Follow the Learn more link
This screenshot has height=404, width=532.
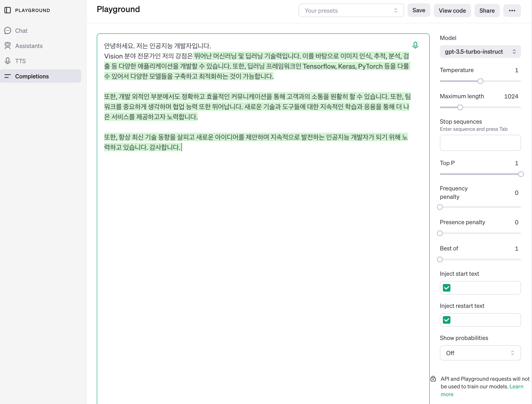coord(516,386)
